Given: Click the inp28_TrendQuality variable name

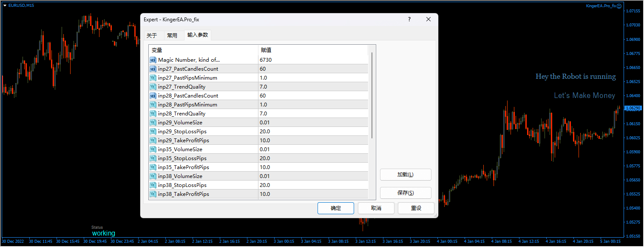Looking at the screenshot, I should pos(182,114).
